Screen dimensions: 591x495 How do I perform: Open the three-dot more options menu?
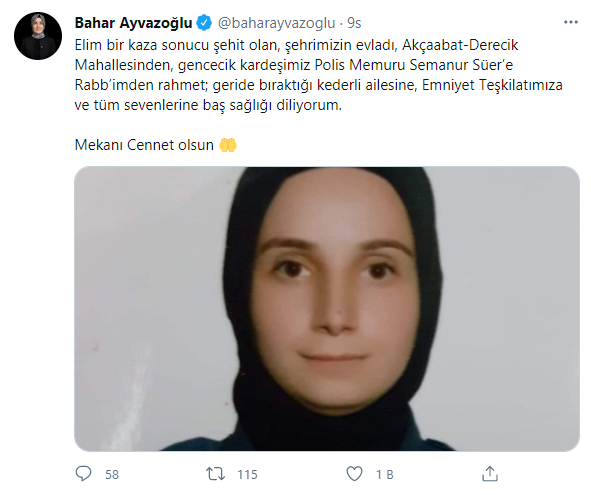(x=571, y=22)
